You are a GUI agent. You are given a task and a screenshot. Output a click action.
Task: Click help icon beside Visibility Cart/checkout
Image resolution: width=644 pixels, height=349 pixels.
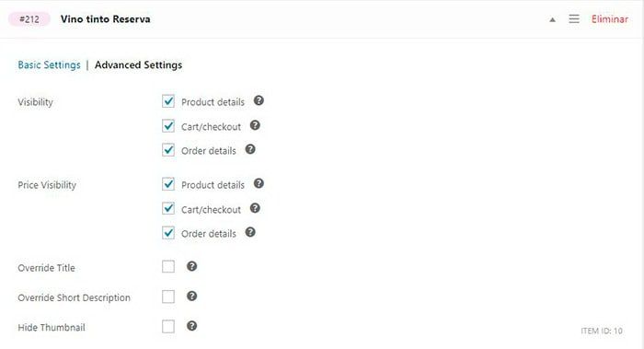click(x=255, y=125)
